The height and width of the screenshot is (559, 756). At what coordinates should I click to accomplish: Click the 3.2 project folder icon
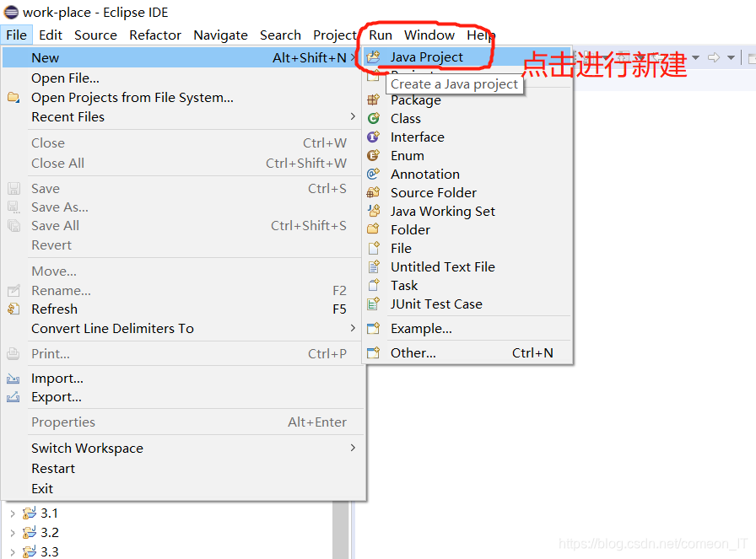click(x=30, y=532)
